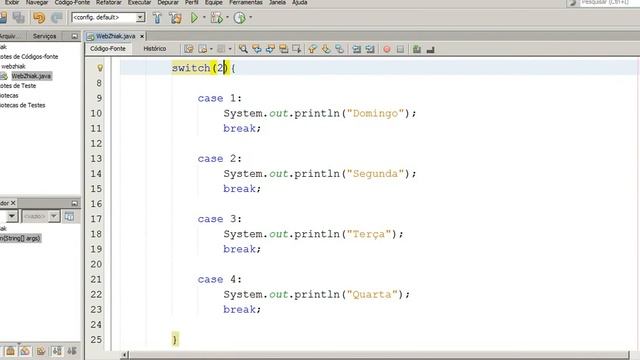Toggle Navigator show inherited members icon
The image size is (640, 360).
(10, 351)
